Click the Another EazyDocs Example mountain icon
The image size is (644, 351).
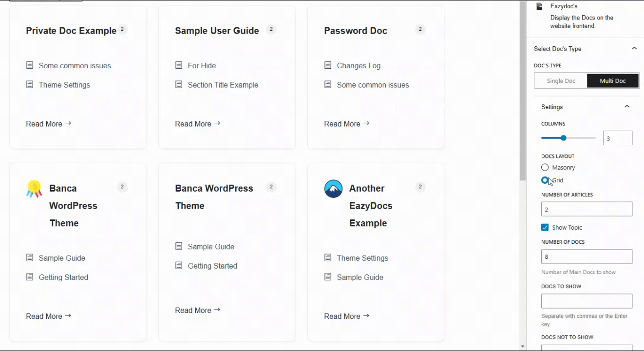(x=333, y=189)
